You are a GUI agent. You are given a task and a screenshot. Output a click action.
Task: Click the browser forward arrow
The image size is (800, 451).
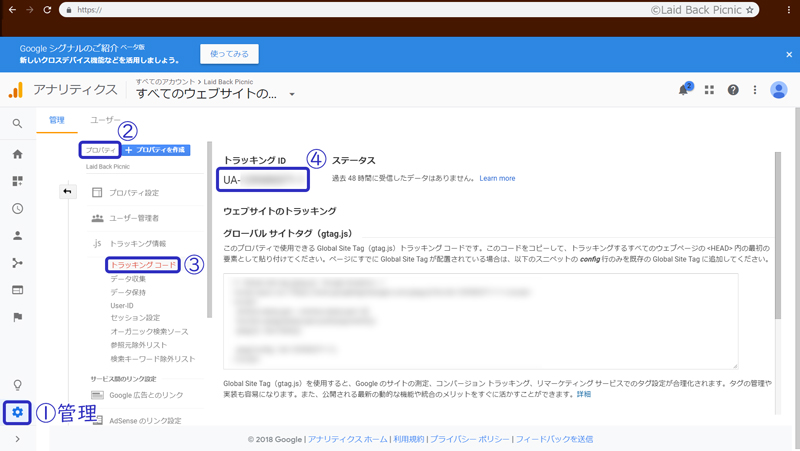30,10
